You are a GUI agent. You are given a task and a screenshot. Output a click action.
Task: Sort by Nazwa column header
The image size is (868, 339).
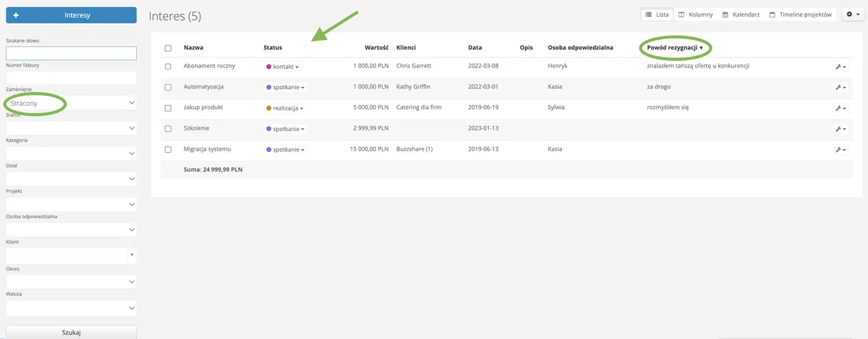tap(193, 48)
